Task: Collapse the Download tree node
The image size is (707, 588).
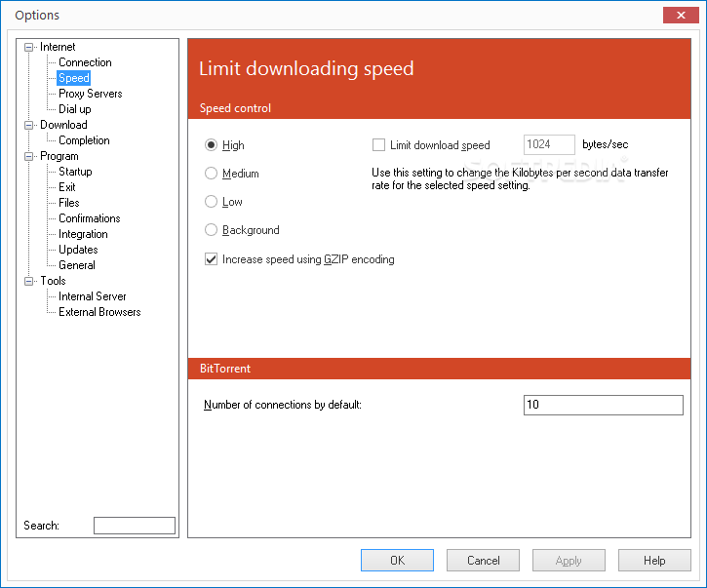Action: [29, 126]
